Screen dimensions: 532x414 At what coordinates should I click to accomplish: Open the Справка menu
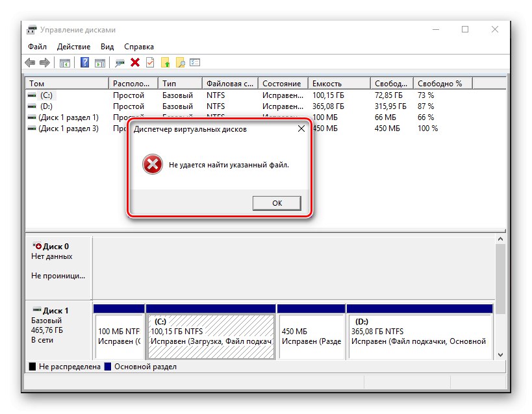[x=139, y=47]
